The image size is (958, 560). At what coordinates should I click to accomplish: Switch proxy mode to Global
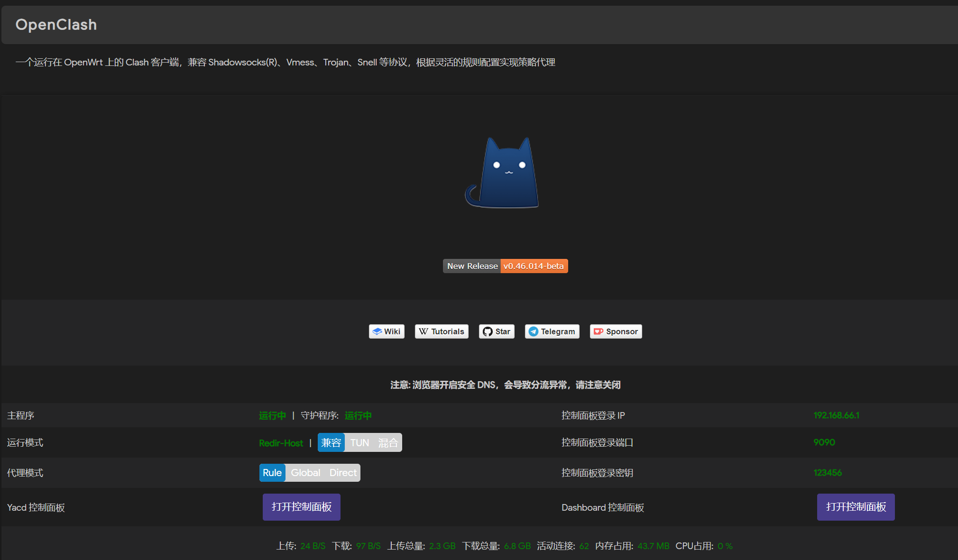[x=305, y=473]
